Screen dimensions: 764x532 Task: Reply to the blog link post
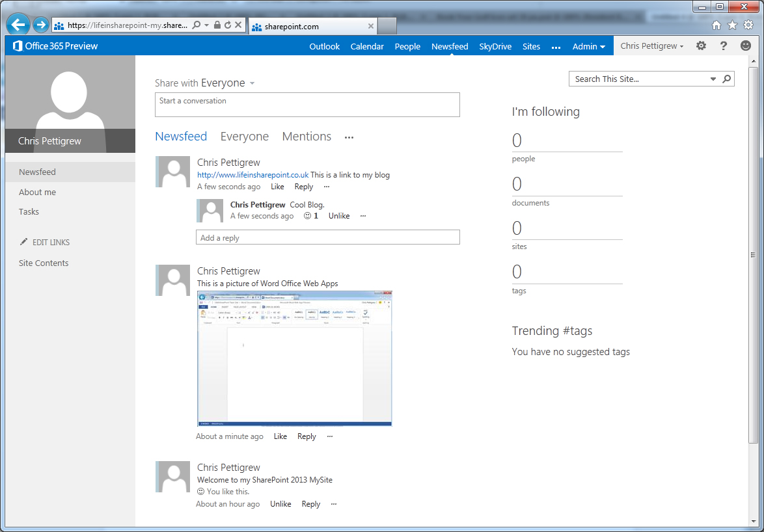(x=303, y=187)
